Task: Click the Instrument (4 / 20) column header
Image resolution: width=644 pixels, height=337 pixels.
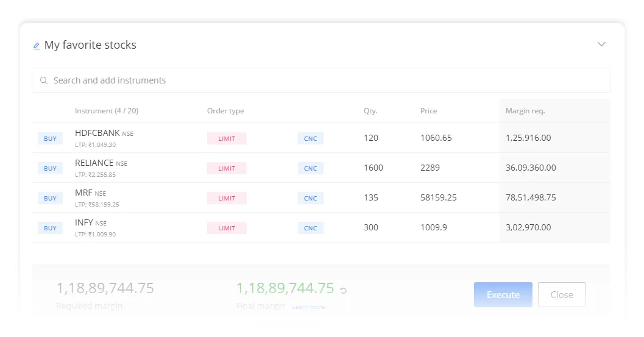Action: tap(107, 111)
